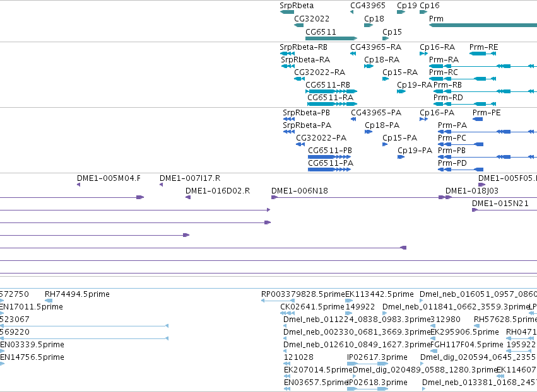
Task: Click the Cp18 gene feature
Action: (x=369, y=25)
